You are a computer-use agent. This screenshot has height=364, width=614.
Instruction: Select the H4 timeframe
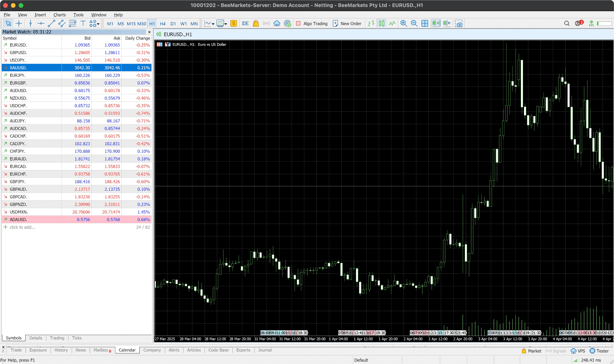(163, 24)
